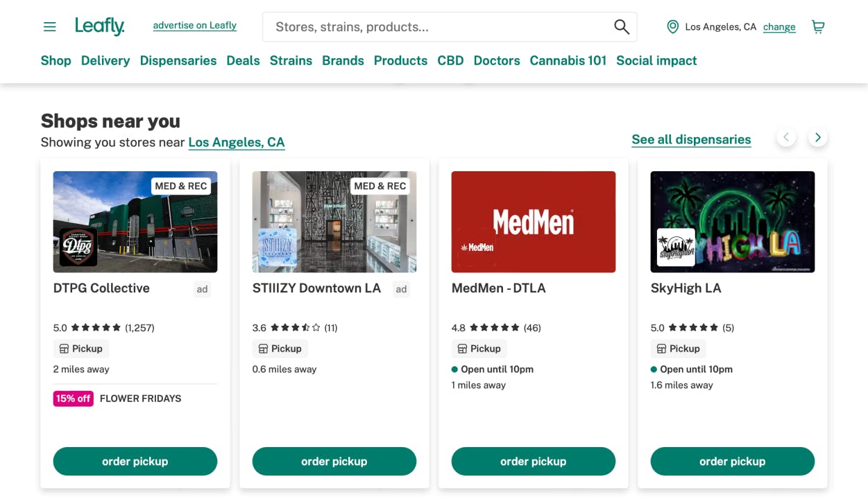This screenshot has width=868, height=497.
Task: Click MedMen - DTLA star rating
Action: [x=496, y=328]
